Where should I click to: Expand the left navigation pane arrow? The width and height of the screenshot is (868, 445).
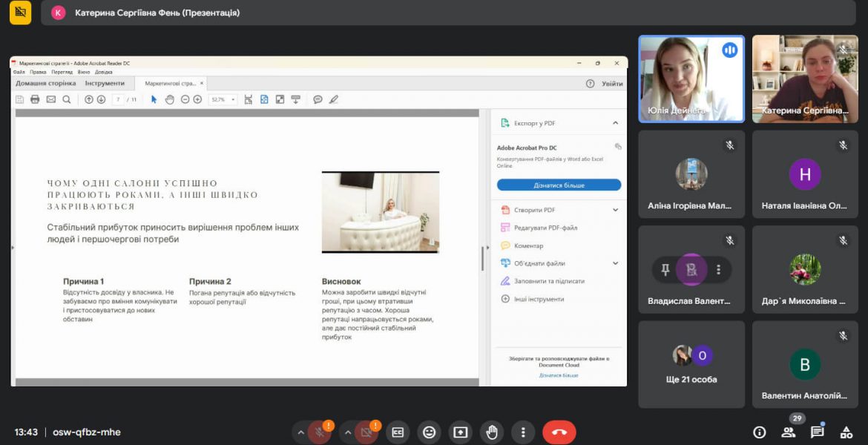tap(13, 248)
